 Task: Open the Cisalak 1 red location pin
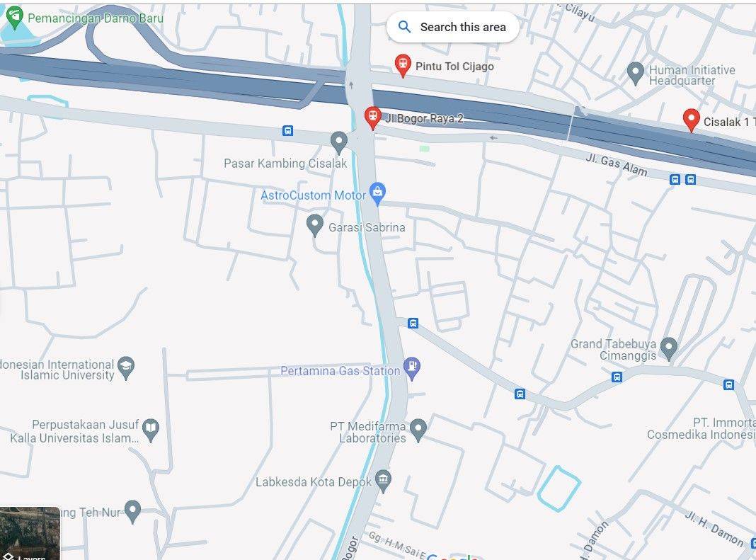coord(691,120)
